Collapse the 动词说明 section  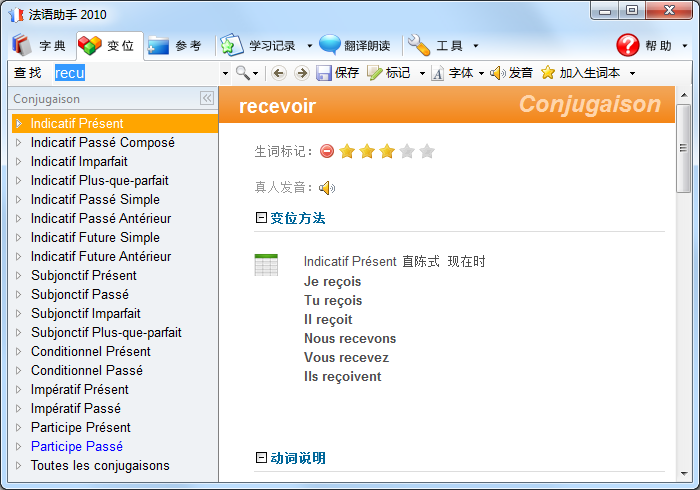[262, 458]
